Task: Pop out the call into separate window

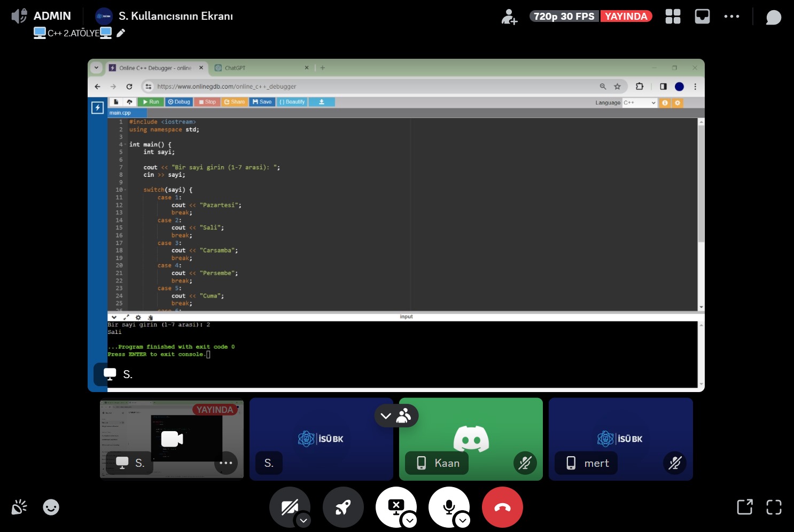Action: pos(744,507)
